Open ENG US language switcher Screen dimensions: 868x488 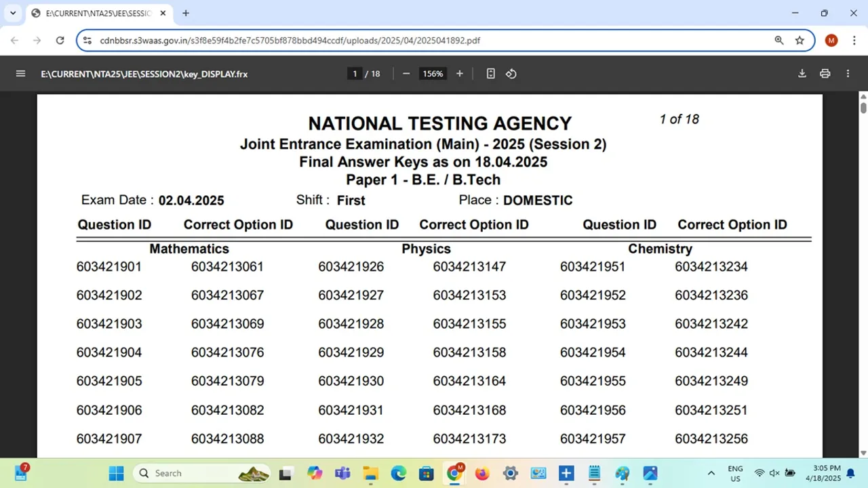735,473
